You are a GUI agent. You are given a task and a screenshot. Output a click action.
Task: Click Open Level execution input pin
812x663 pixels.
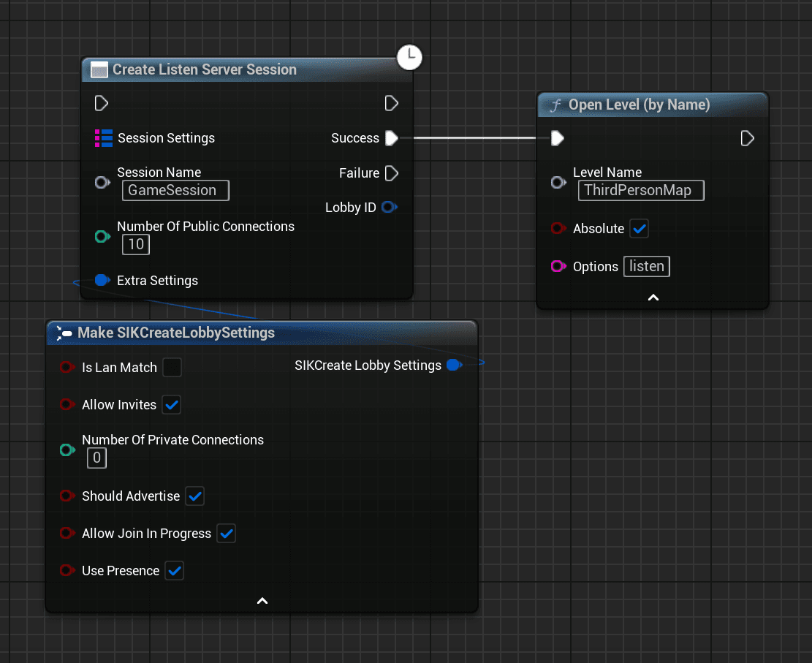[x=558, y=138]
